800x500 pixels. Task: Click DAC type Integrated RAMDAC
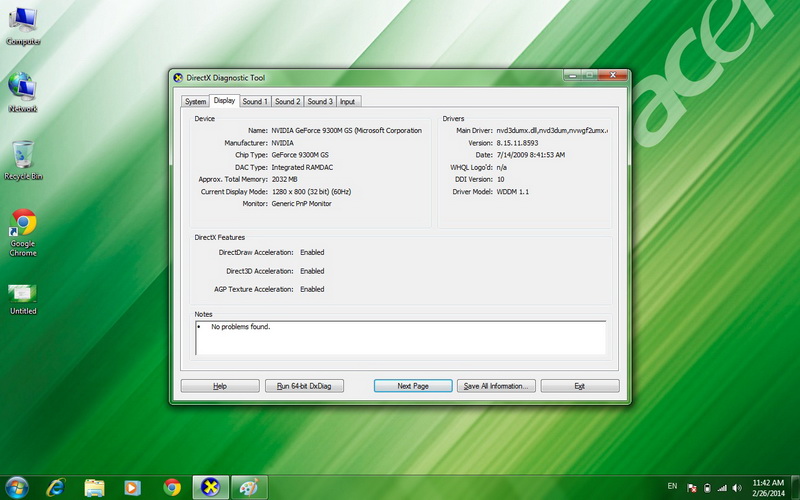(302, 167)
